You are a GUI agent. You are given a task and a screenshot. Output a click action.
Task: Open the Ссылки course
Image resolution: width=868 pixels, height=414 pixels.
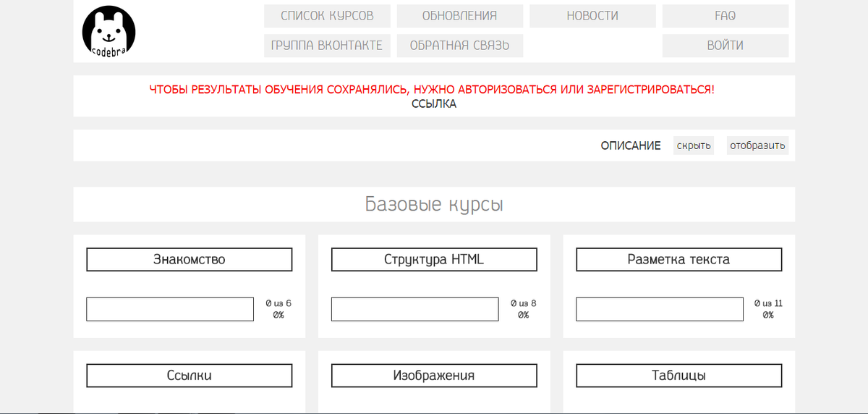[x=190, y=376]
